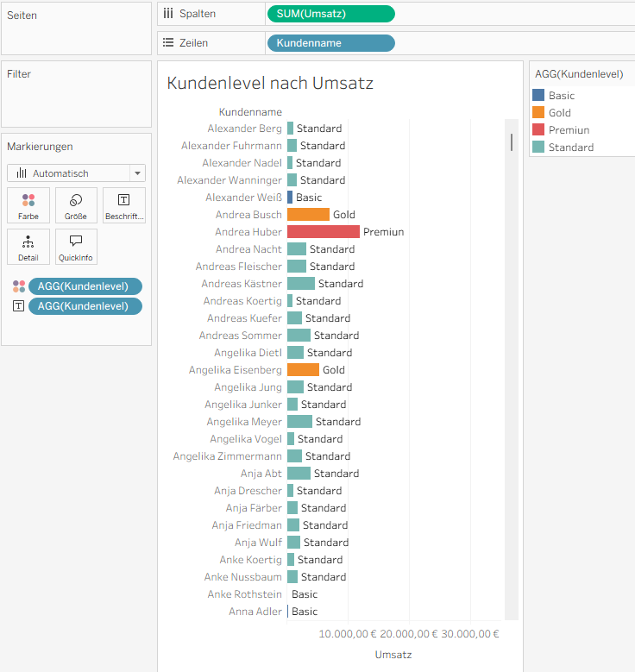Click label icon beside second AGG(Kundenlevel) pill
Image resolution: width=635 pixels, height=672 pixels.
click(x=19, y=306)
